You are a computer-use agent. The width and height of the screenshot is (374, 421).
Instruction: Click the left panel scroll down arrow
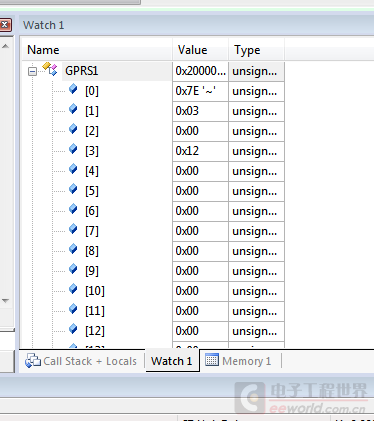click(x=5, y=301)
